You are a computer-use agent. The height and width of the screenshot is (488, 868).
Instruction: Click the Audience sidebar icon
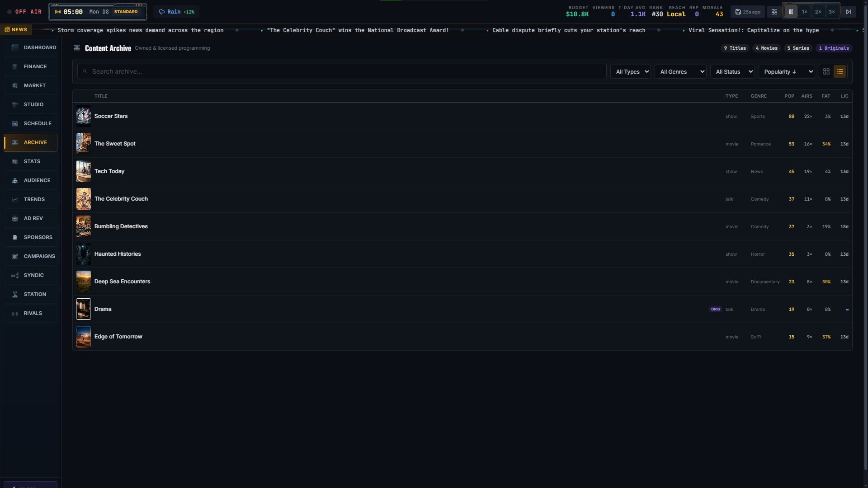(15, 180)
